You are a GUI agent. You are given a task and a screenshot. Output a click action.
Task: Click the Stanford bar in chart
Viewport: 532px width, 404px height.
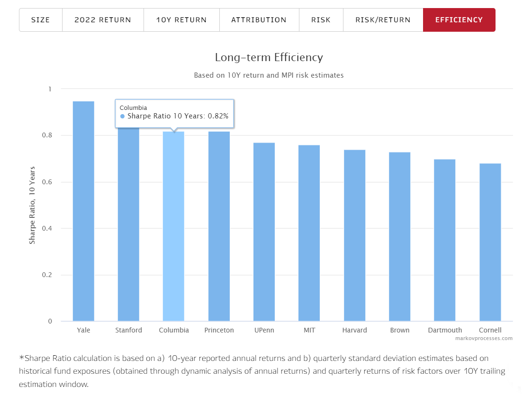point(128,224)
